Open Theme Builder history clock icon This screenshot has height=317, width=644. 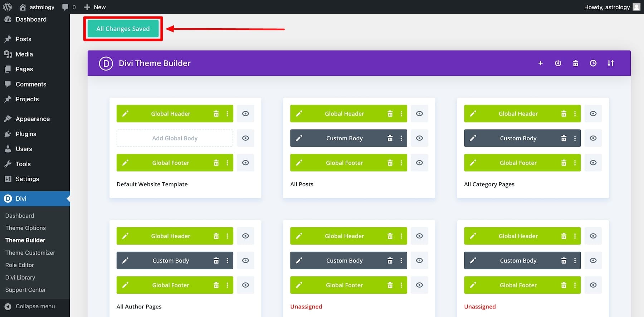click(x=593, y=63)
